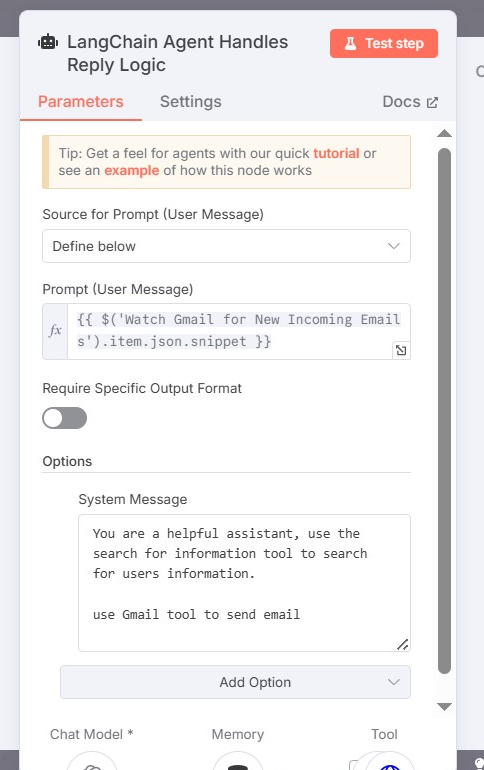Click the fx expression icon
This screenshot has width=484, height=770.
[55, 331]
